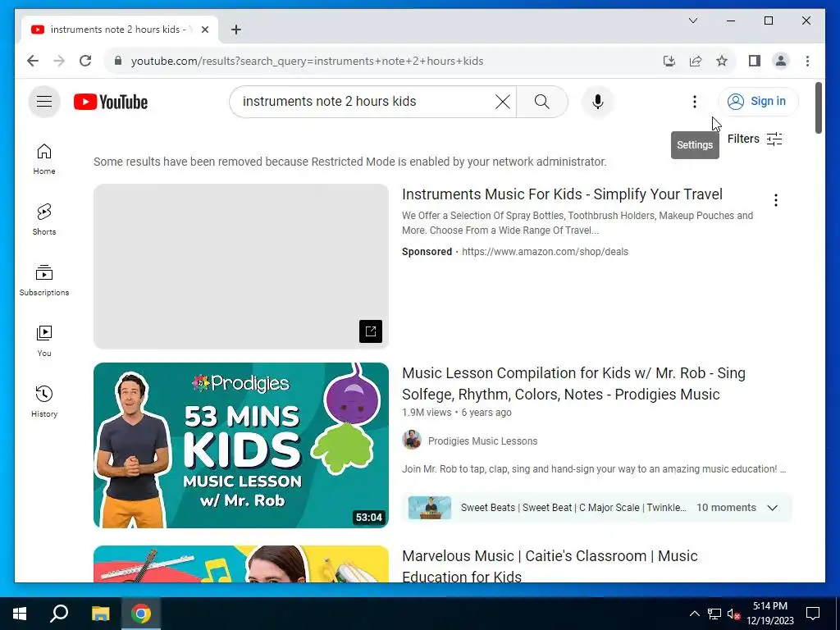Click the address bar URL
This screenshot has width=840, height=630.
(x=307, y=61)
